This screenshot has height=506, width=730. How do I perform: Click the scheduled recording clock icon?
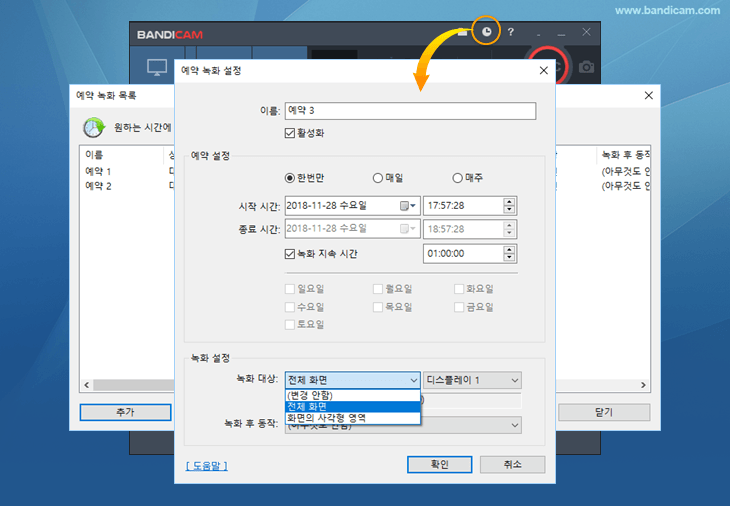point(486,32)
